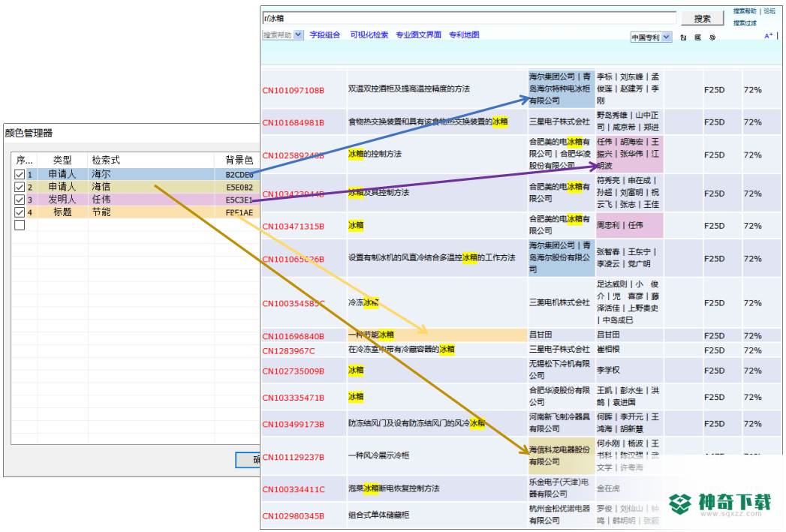Viewport: 786px width, 532px height.
Task: Toggle the checkbox for row 4 节能
Action: pyautogui.click(x=20, y=212)
